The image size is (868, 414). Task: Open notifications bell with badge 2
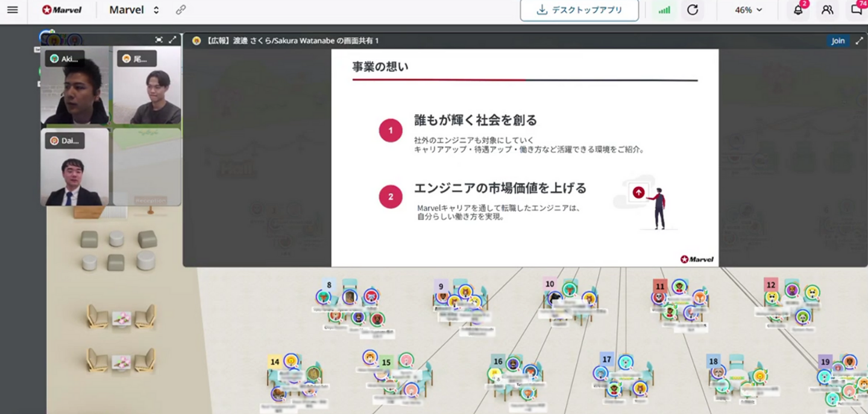799,8
